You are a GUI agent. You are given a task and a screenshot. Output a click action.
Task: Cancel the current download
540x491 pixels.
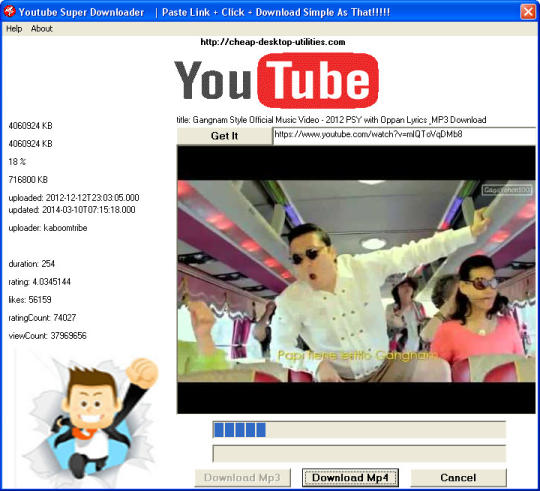pyautogui.click(x=458, y=478)
